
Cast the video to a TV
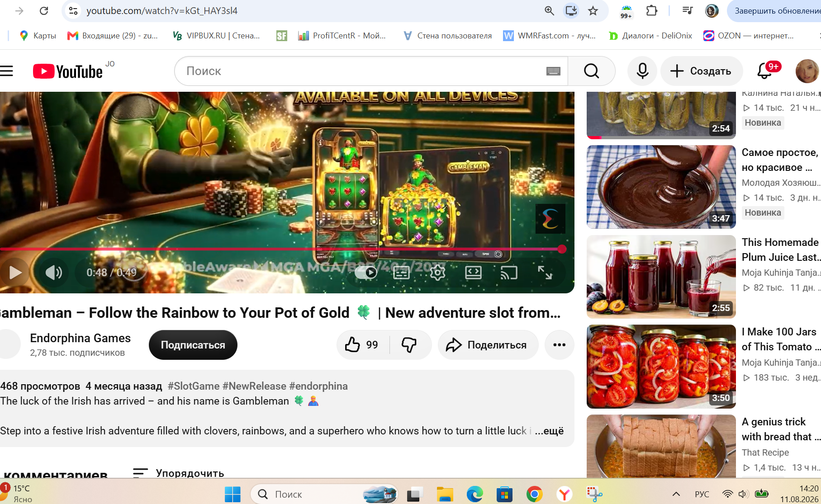click(509, 272)
